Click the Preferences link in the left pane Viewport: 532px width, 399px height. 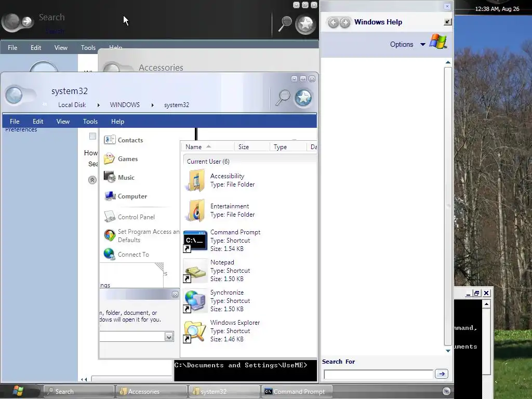(x=21, y=129)
